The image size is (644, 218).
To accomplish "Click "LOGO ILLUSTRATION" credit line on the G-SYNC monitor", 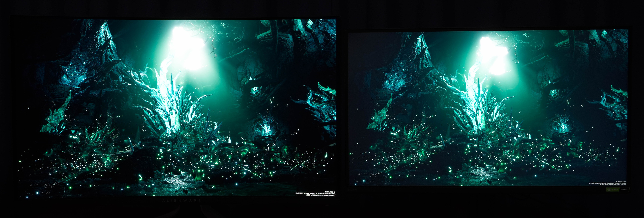I will pyautogui.click(x=612, y=185).
